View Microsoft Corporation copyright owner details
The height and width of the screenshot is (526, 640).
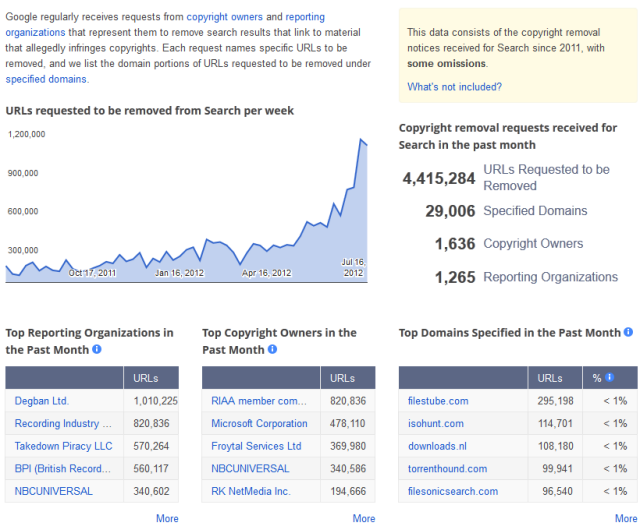pyautogui.click(x=259, y=424)
